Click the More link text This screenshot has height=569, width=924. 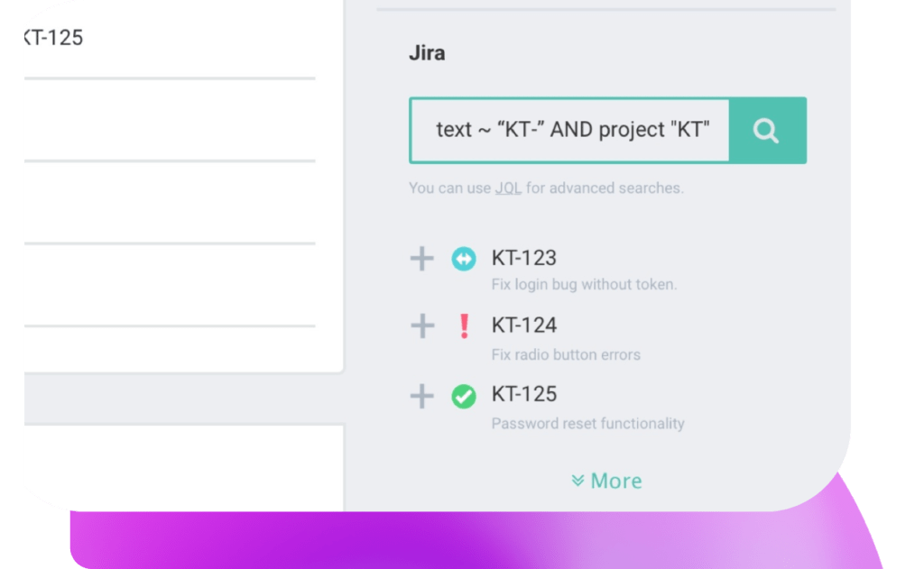pos(615,481)
